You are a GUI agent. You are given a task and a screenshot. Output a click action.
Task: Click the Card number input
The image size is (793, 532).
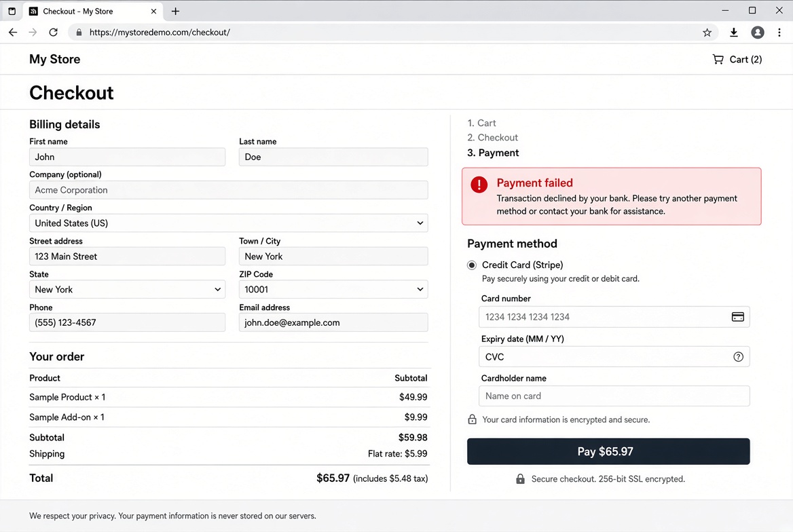pos(614,317)
